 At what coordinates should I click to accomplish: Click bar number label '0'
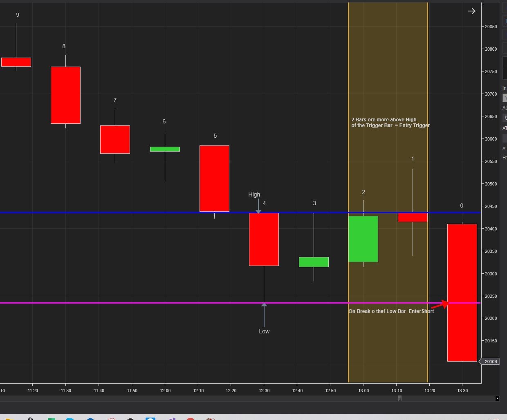tap(462, 206)
